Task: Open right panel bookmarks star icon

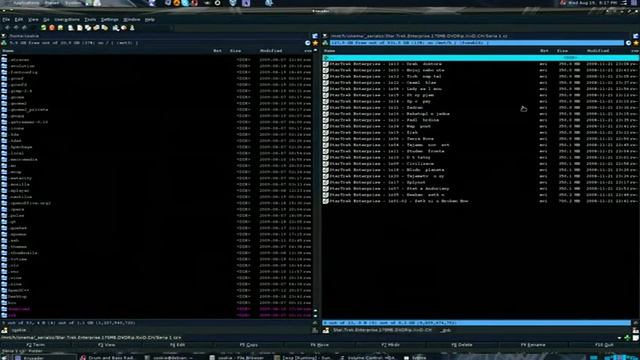Action: point(636,43)
